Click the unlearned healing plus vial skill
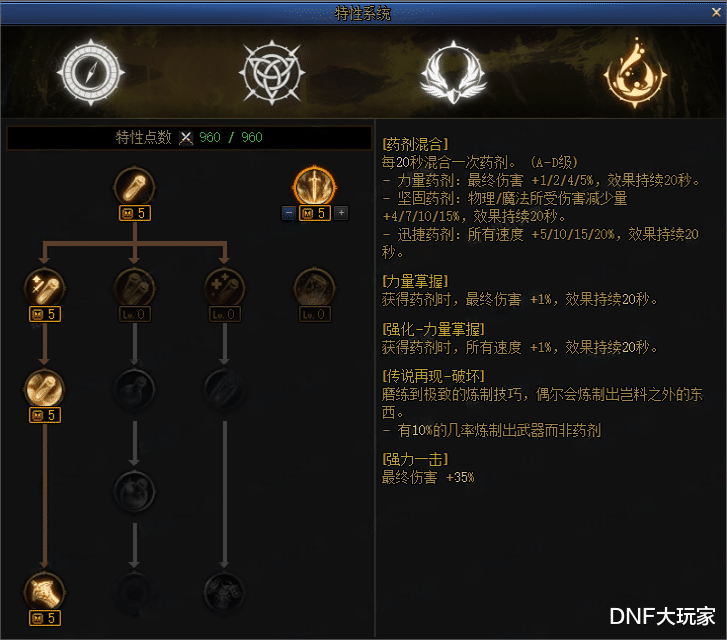This screenshot has width=727, height=640. 224,288
